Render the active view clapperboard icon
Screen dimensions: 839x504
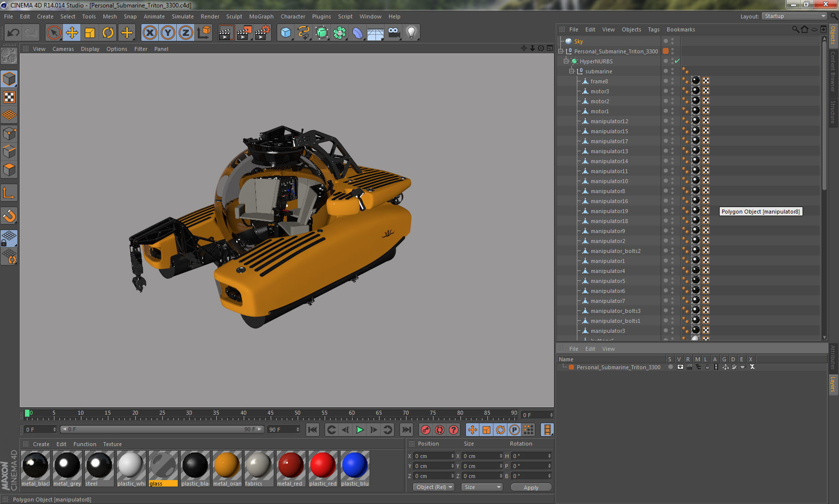tap(226, 33)
